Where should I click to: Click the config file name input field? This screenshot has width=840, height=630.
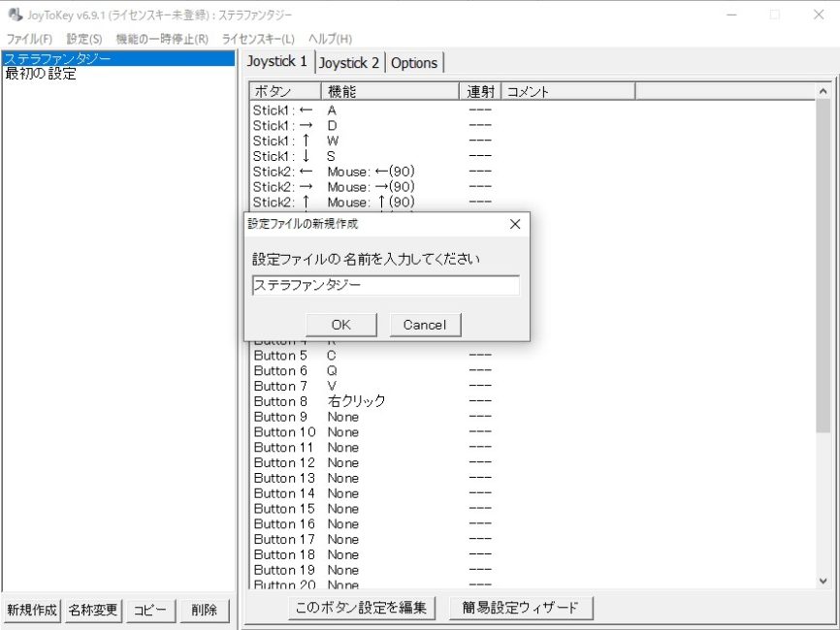pos(385,285)
